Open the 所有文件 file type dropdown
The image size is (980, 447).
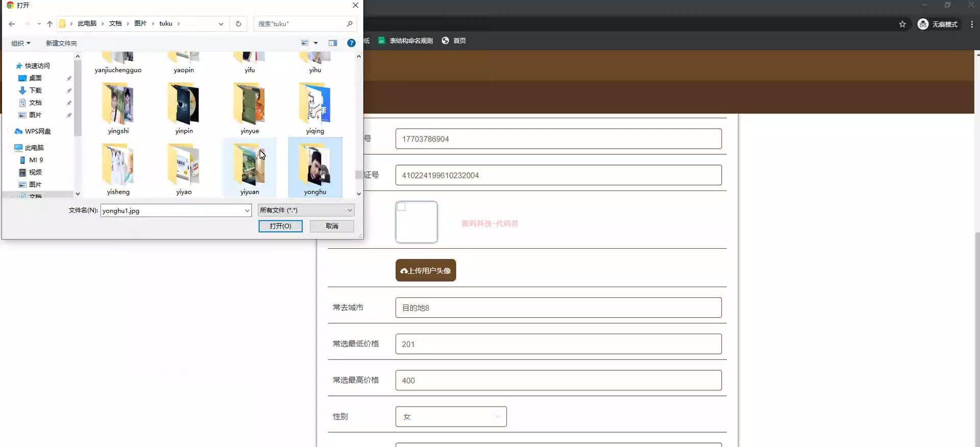pyautogui.click(x=306, y=210)
